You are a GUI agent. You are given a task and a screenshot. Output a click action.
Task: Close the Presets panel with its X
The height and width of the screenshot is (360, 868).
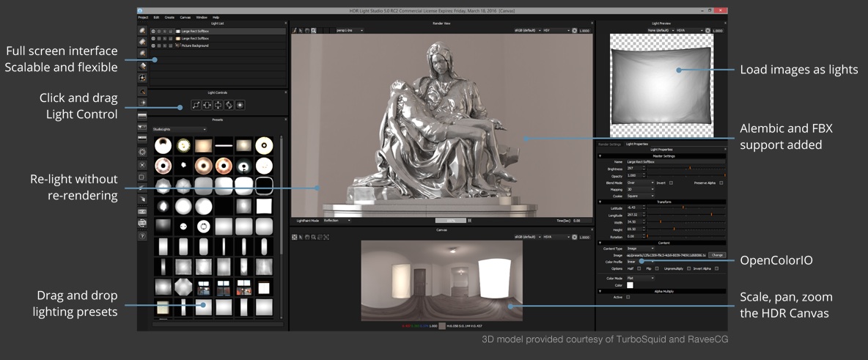click(x=286, y=120)
